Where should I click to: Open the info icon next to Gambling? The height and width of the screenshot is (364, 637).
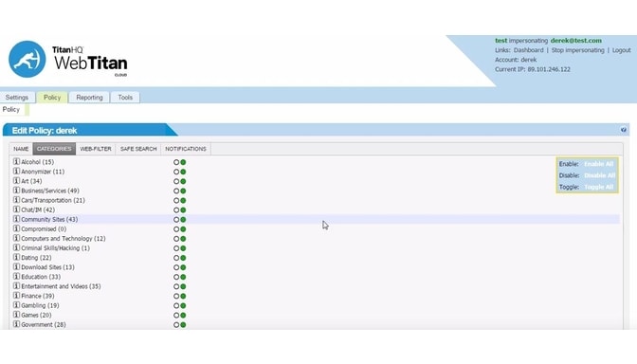(x=16, y=305)
